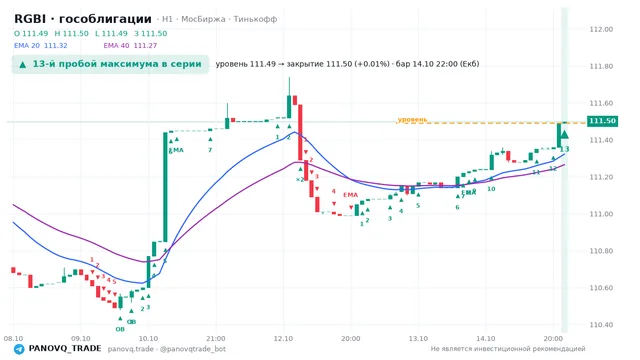Screen dimensions: 640x360
Task: Click the open value O 111.49
Action: click(x=31, y=33)
